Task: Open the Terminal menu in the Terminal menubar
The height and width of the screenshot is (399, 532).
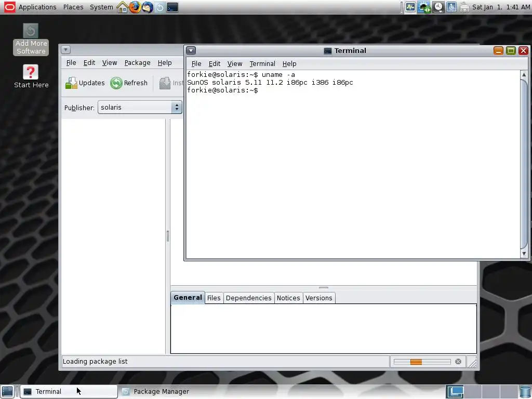Action: click(262, 64)
